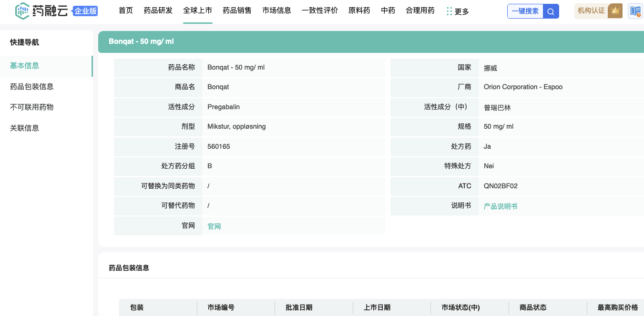
Task: Open the 全球上市 tab
Action: (197, 10)
